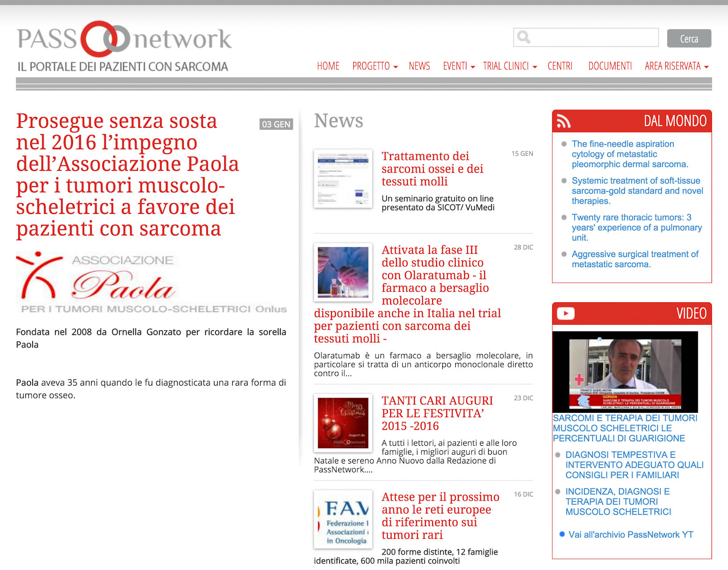The width and height of the screenshot is (728, 570).
Task: Open video link Sarcomi e terapia dei tumori
Action: tap(625, 428)
